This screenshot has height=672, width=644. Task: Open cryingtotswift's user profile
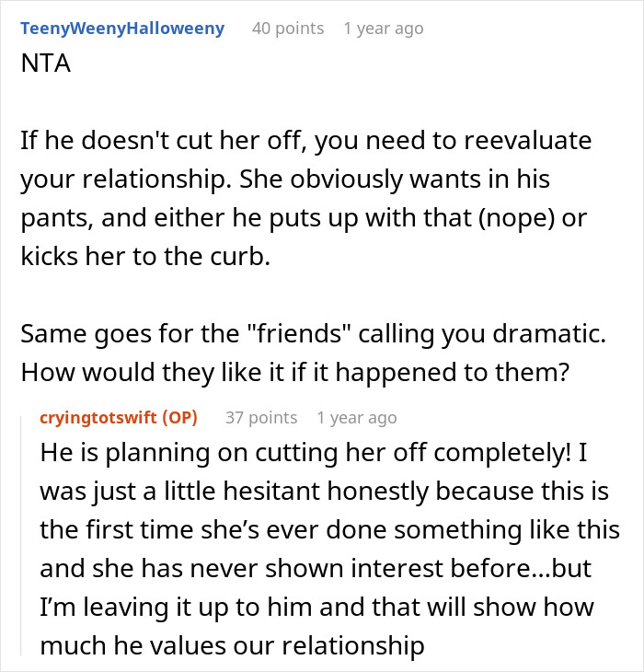[98, 418]
